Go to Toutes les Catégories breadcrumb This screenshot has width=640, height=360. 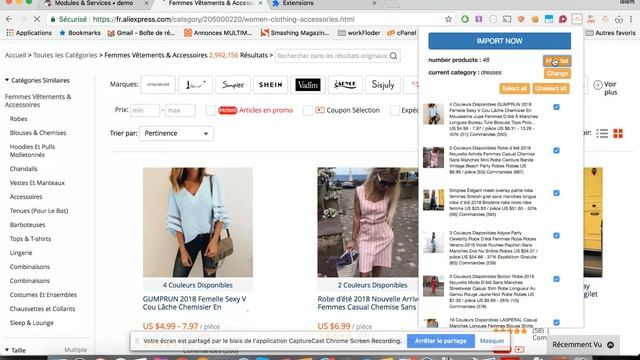(x=65, y=55)
